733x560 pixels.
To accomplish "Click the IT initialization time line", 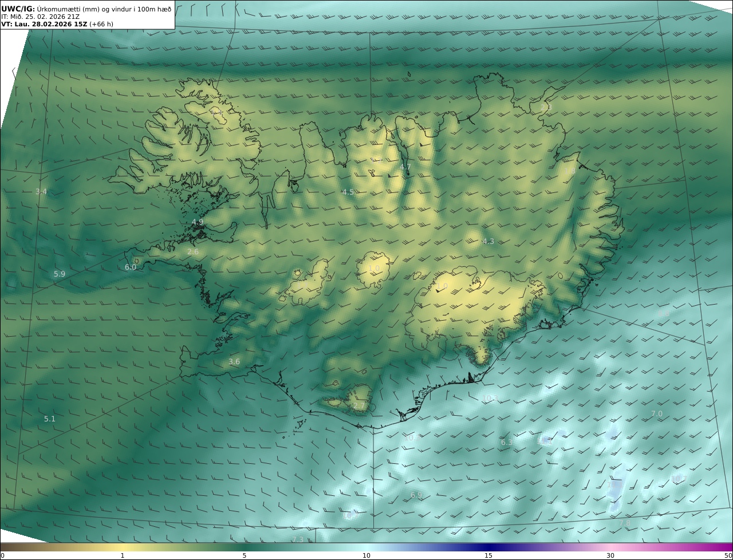I will coord(40,17).
